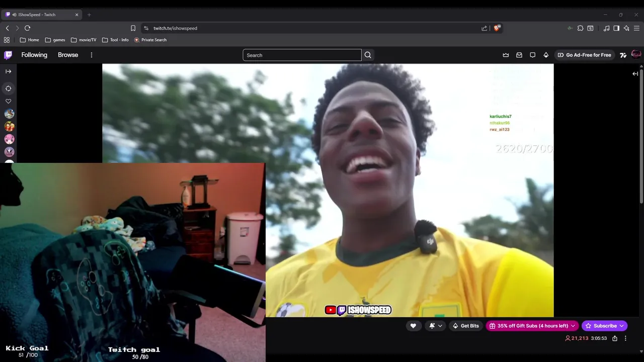644x362 pixels.
Task: Close the IShowSpeed - Twitch tab
Action: [x=76, y=15]
